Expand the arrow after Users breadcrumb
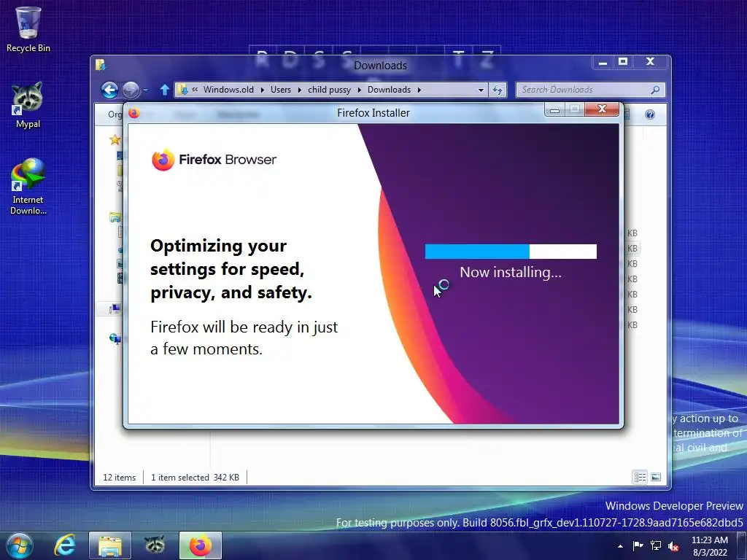This screenshot has width=747, height=560. click(x=300, y=90)
